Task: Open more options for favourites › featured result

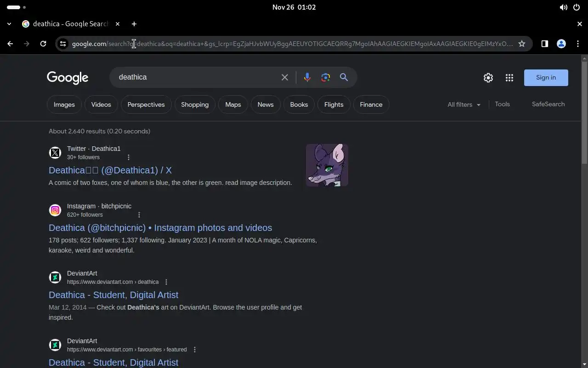Action: coord(195,350)
